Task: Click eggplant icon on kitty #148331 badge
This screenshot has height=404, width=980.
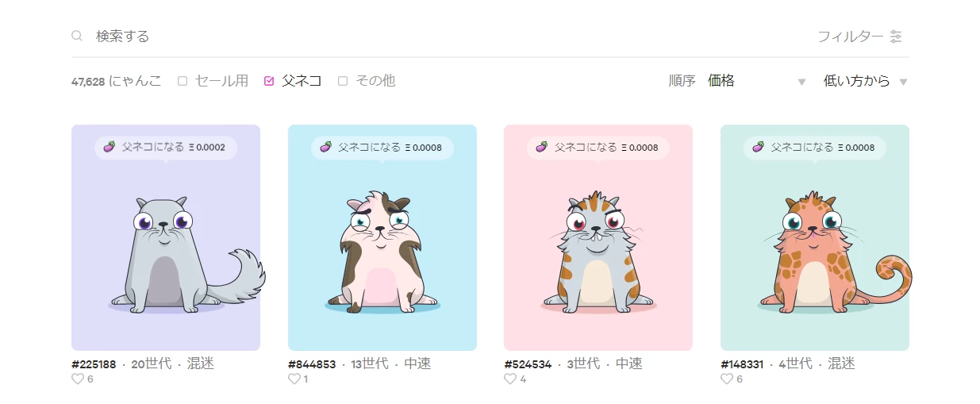Action: (x=758, y=147)
